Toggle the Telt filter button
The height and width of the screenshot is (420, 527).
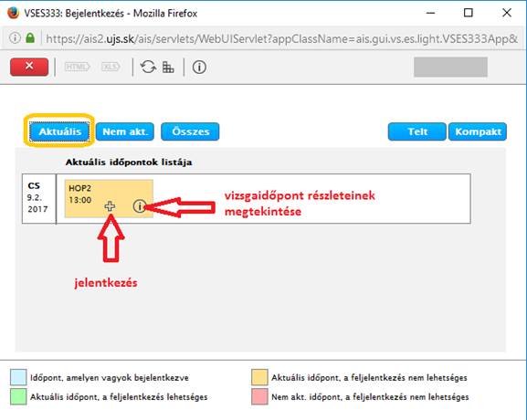point(417,131)
